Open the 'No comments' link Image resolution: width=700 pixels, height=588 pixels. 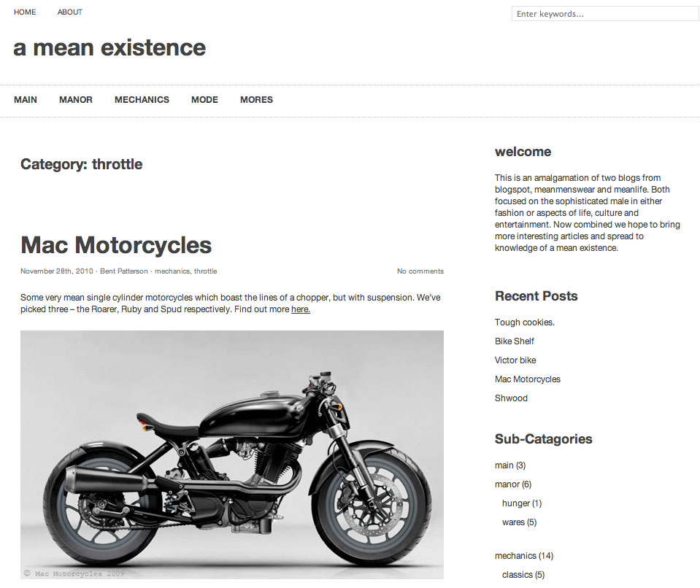click(420, 271)
